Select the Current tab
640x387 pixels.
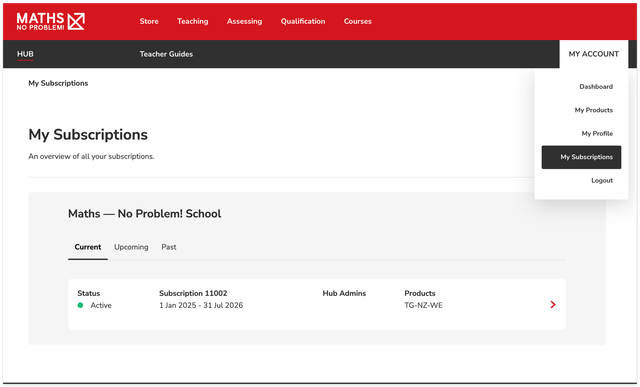click(x=88, y=247)
